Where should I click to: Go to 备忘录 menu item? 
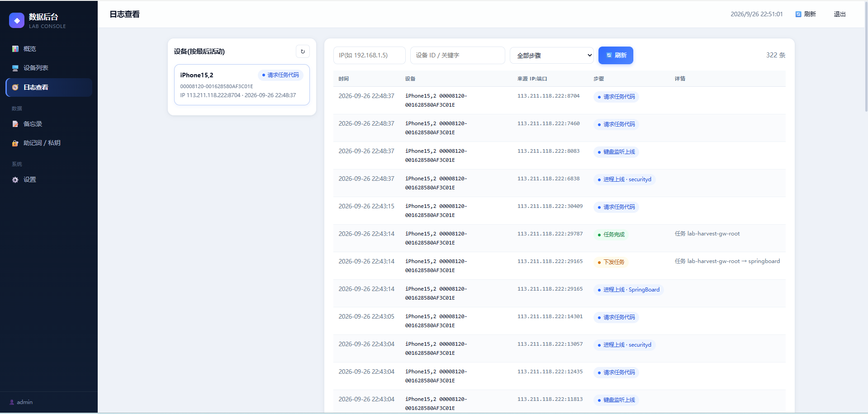(x=49, y=124)
